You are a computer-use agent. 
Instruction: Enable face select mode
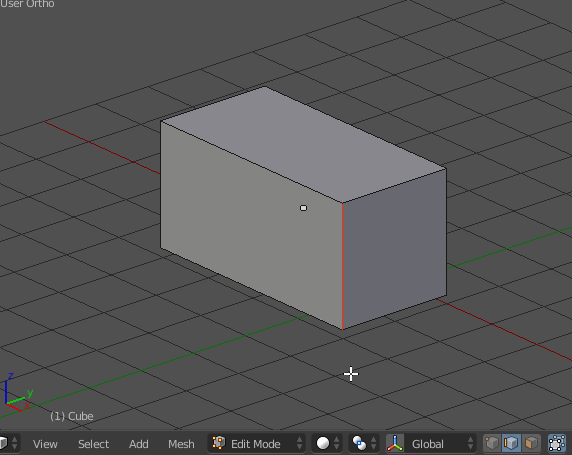(531, 443)
